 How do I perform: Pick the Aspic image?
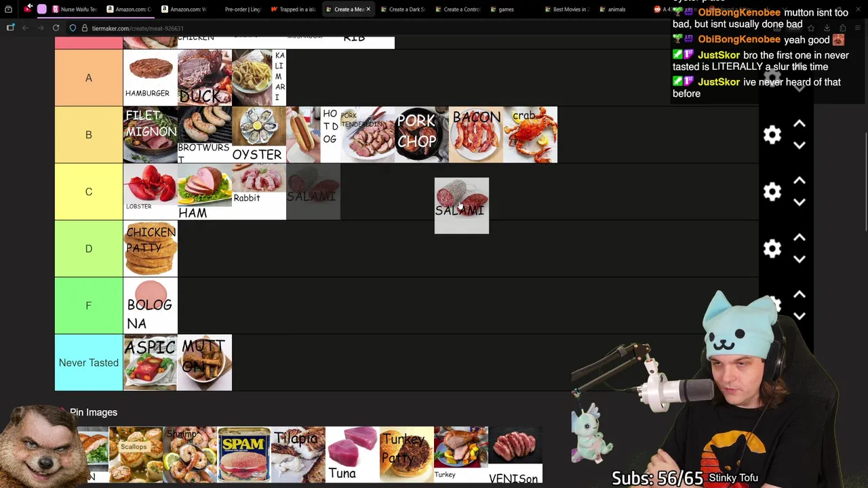click(x=151, y=363)
